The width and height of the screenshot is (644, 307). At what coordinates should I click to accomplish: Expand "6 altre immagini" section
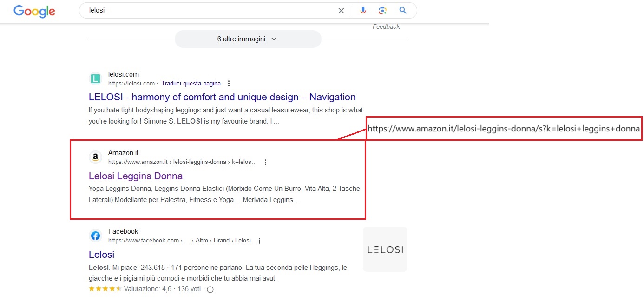tap(248, 39)
